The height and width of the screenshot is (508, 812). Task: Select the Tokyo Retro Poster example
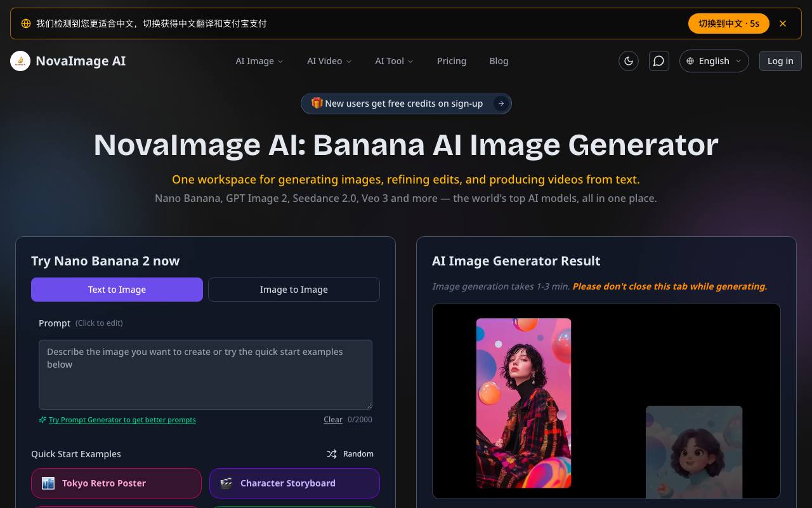coord(116,483)
